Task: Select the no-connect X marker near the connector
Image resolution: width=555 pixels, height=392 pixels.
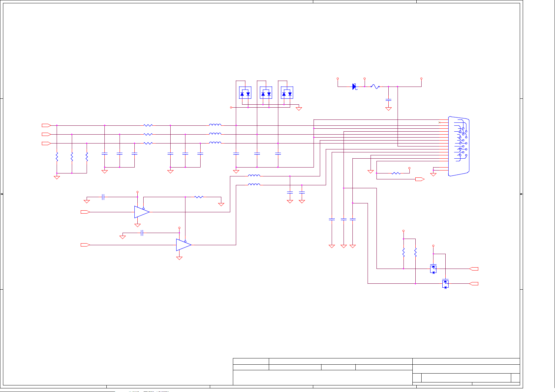Action: tap(439, 122)
